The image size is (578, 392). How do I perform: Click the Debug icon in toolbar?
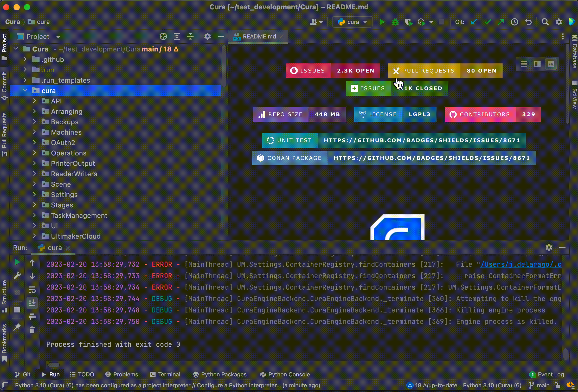(x=395, y=22)
